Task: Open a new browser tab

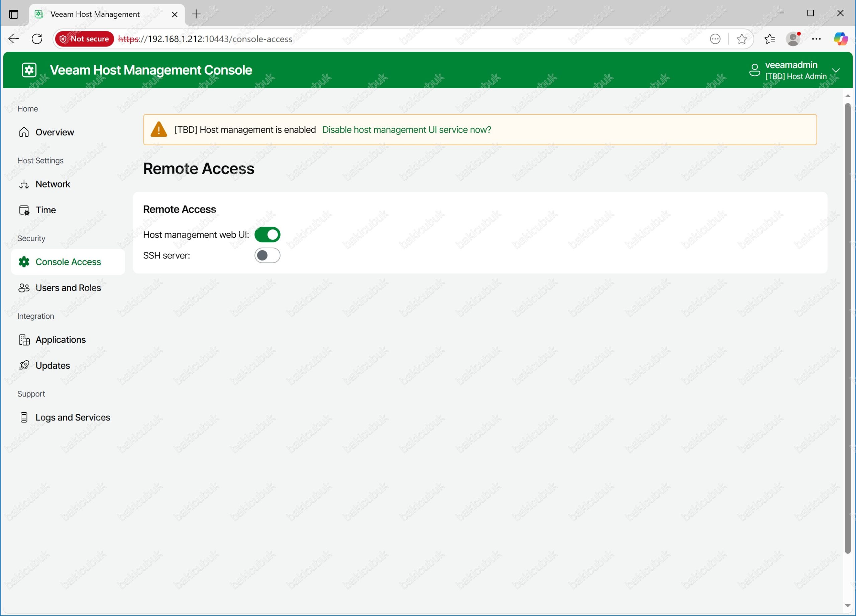Action: tap(196, 14)
